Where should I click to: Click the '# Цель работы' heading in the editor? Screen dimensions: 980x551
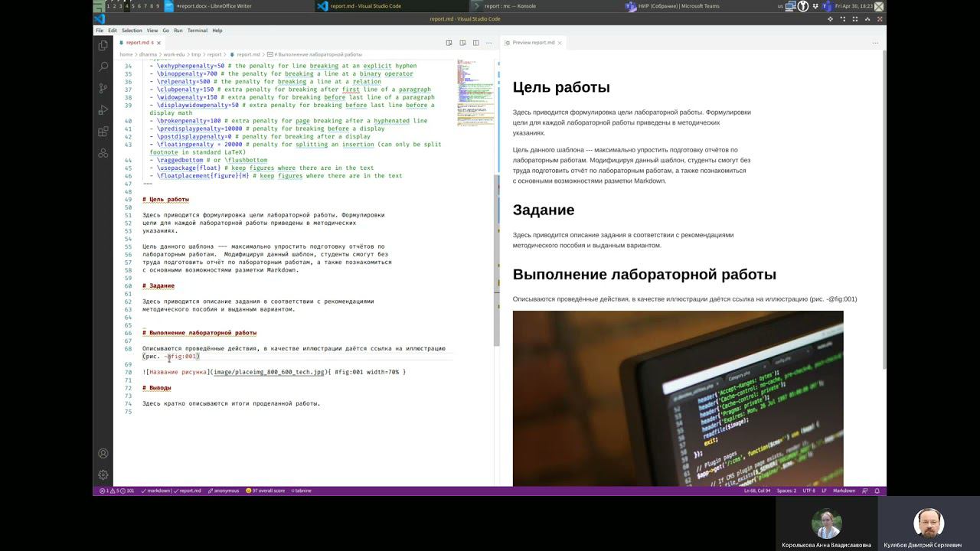click(165, 199)
